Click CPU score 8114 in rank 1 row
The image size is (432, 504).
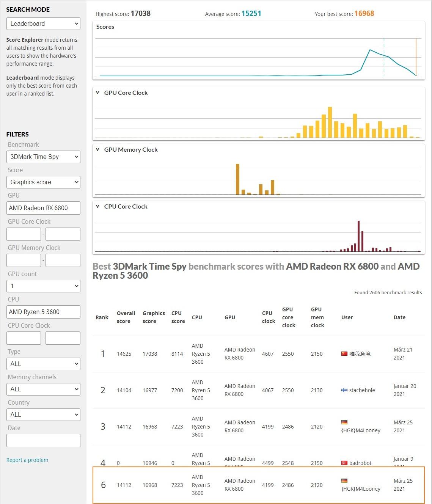(177, 354)
